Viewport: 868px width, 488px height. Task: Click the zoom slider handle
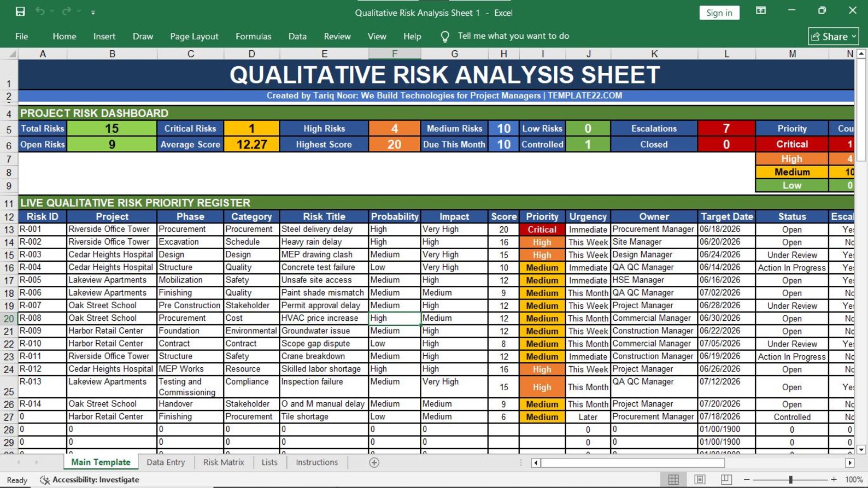click(x=790, y=480)
